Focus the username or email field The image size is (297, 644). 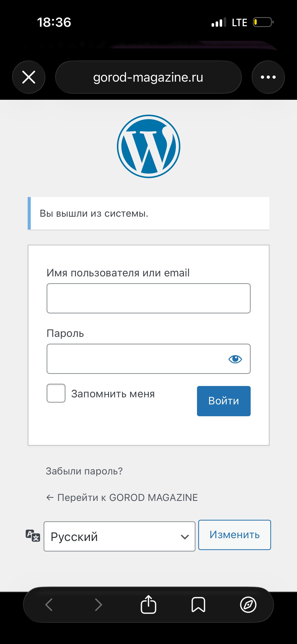coord(148,298)
